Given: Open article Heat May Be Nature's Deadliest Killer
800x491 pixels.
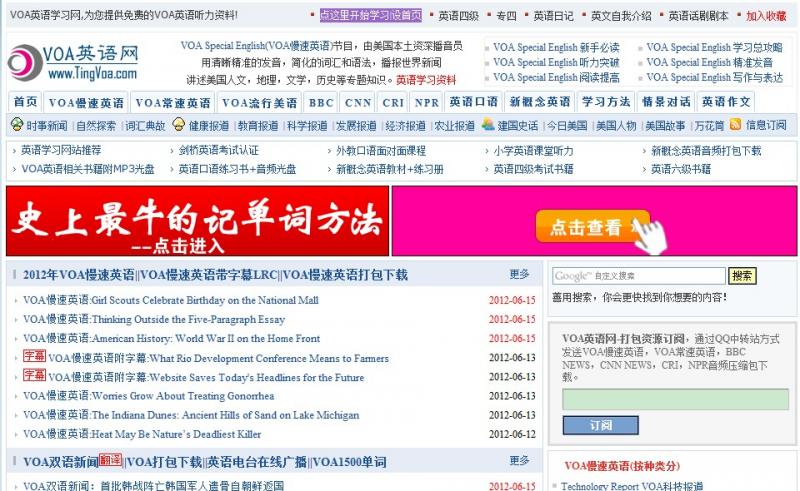Looking at the screenshot, I should coord(142,434).
